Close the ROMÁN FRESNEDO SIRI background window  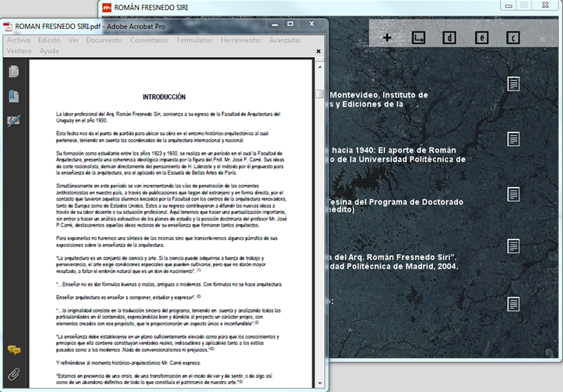pos(545,5)
